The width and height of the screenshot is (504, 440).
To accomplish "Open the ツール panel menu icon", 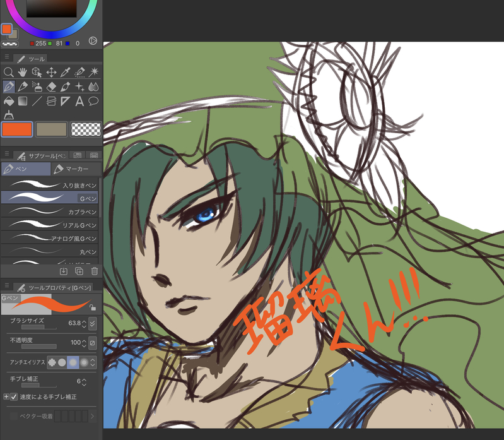I will pyautogui.click(x=7, y=57).
